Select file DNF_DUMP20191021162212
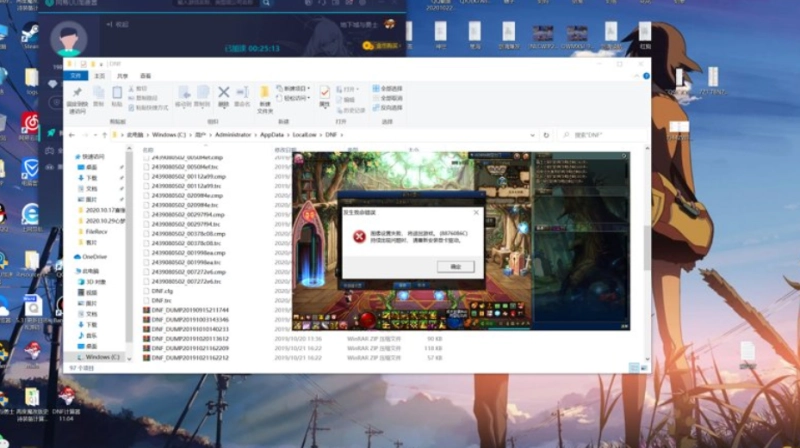 click(x=186, y=358)
